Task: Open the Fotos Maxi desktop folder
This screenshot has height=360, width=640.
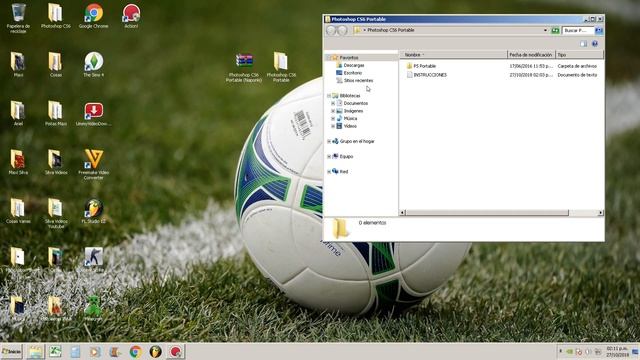Action: [56, 113]
